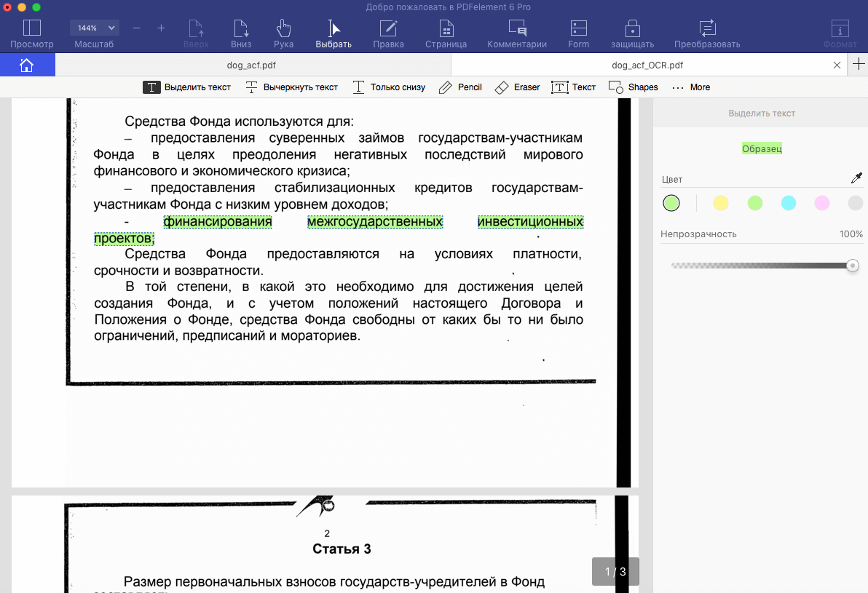The width and height of the screenshot is (868, 593).
Task: Choose the gray highlight color
Action: pyautogui.click(x=856, y=203)
